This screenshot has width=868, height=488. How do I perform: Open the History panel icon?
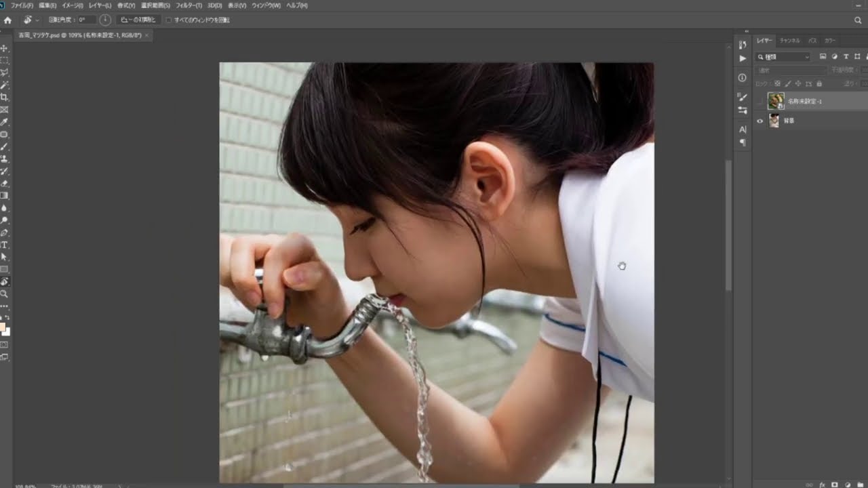click(x=743, y=45)
